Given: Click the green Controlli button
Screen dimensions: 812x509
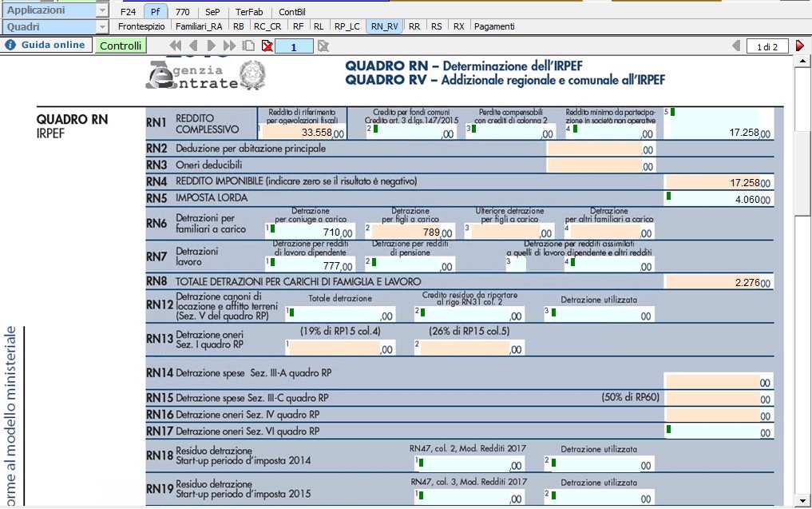Looking at the screenshot, I should 121,46.
